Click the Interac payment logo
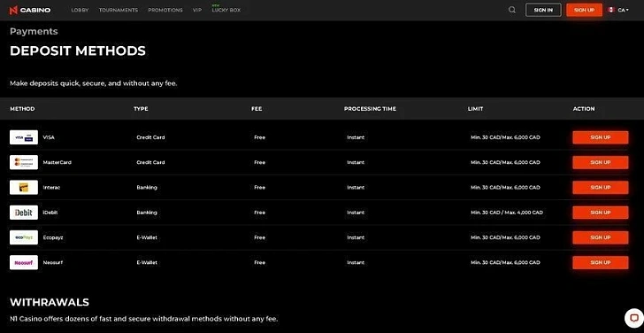Image resolution: width=644 pixels, height=333 pixels. coord(24,188)
